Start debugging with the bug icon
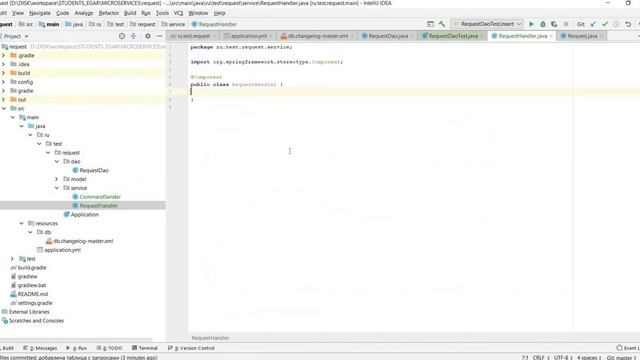This screenshot has width=640, height=360. pos(542,24)
